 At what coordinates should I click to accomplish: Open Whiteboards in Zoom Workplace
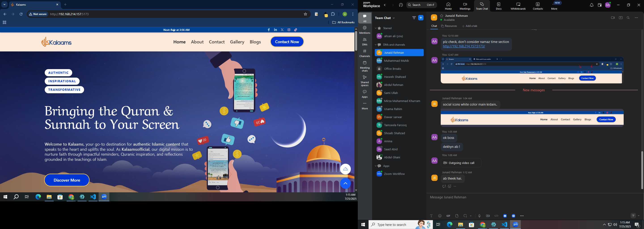(x=518, y=6)
